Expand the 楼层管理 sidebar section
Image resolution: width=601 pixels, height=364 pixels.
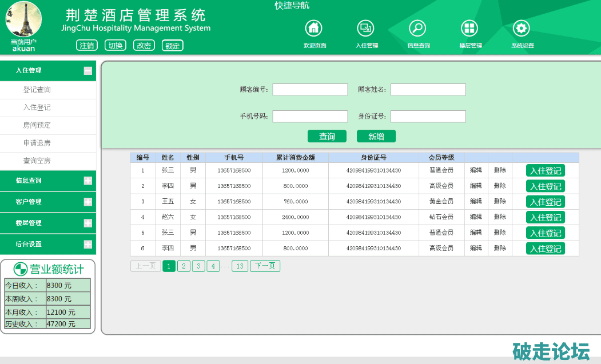tap(87, 223)
